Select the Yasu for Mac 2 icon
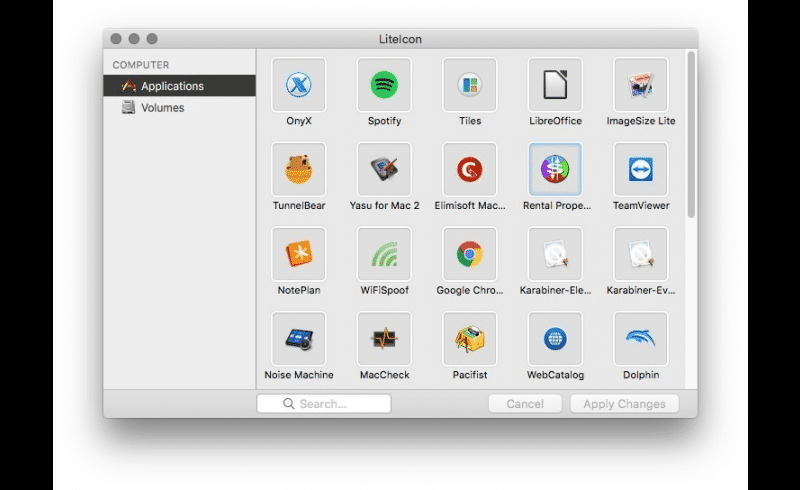The width and height of the screenshot is (800, 490). pyautogui.click(x=384, y=169)
